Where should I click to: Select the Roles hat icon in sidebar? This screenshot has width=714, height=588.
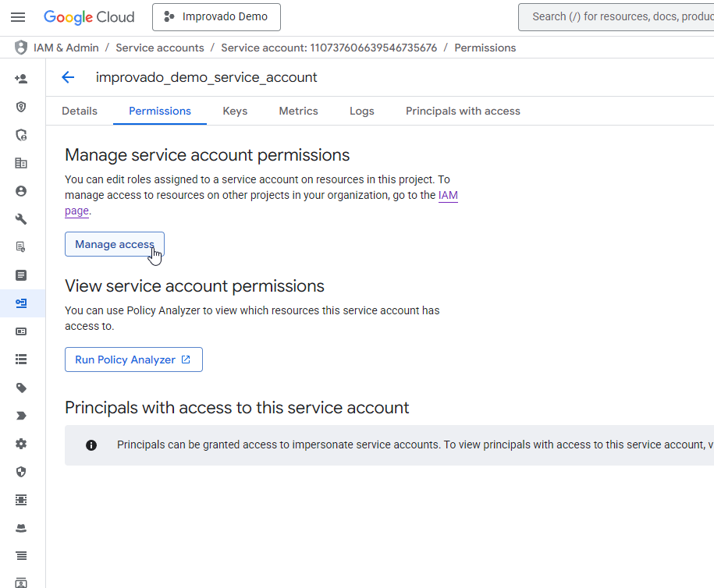click(x=21, y=528)
